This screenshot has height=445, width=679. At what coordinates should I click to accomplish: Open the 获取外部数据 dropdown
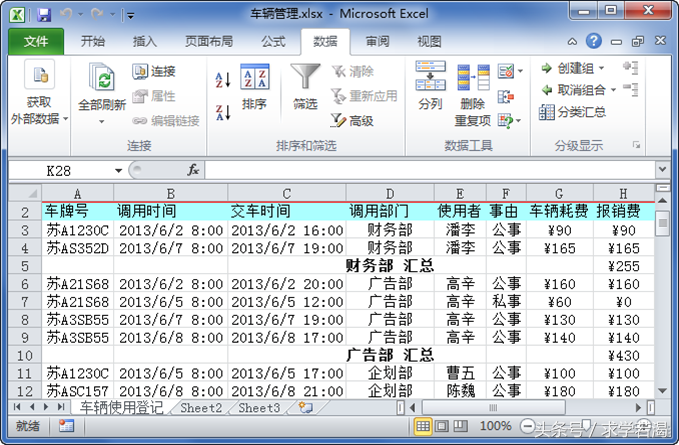[39, 93]
